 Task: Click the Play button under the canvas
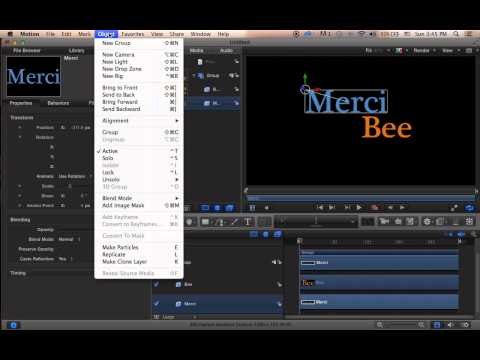tap(359, 208)
